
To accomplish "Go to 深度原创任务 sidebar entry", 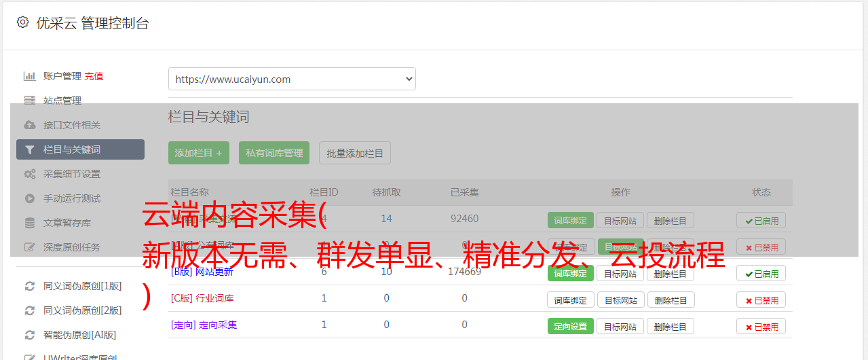I will (x=72, y=247).
